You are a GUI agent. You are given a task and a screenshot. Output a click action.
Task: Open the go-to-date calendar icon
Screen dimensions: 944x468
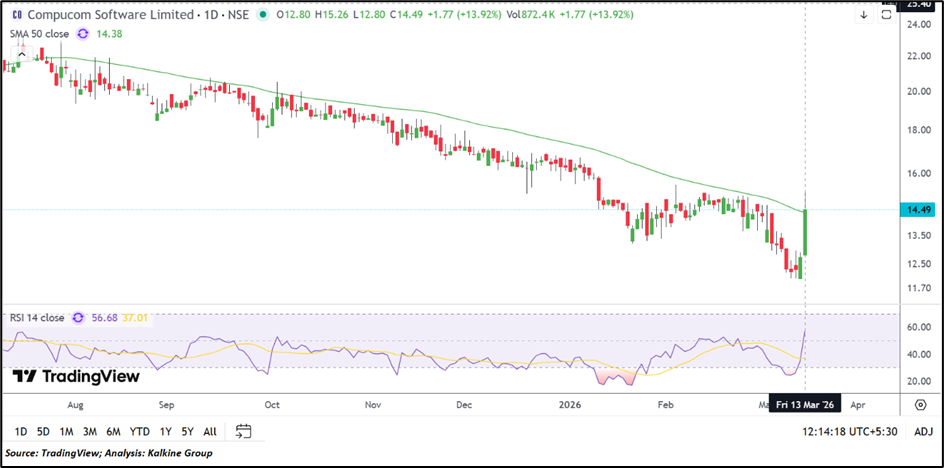(x=243, y=432)
